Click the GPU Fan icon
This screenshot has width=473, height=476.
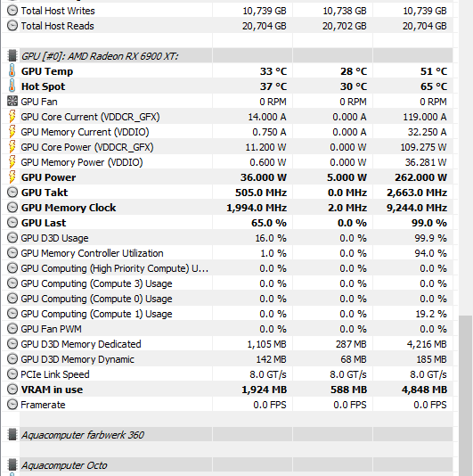(x=12, y=101)
